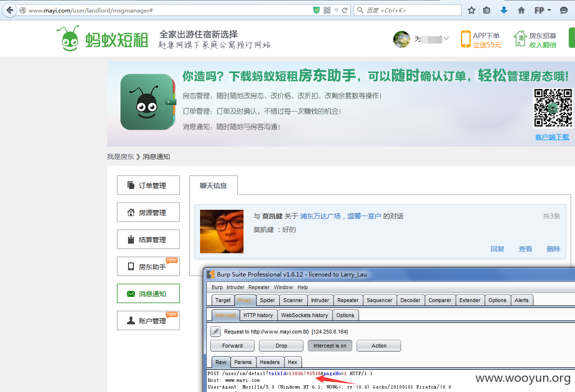This screenshot has height=392, width=575.
Task: Click the 客户端下载 link
Action: point(552,137)
